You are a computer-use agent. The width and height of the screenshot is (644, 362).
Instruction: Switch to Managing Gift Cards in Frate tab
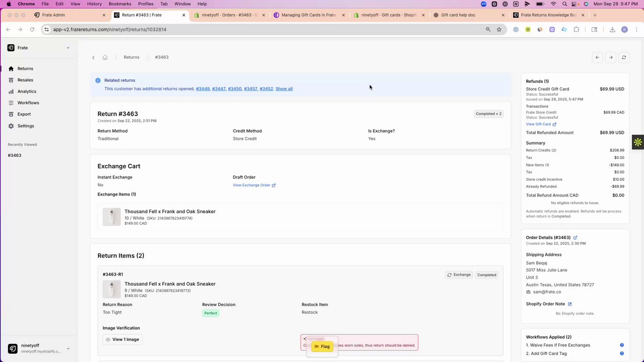308,15
